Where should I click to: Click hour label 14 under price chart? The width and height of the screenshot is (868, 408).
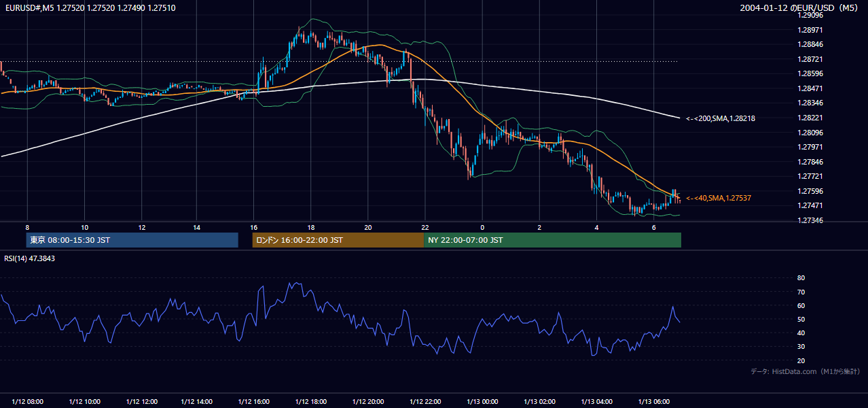(197, 227)
